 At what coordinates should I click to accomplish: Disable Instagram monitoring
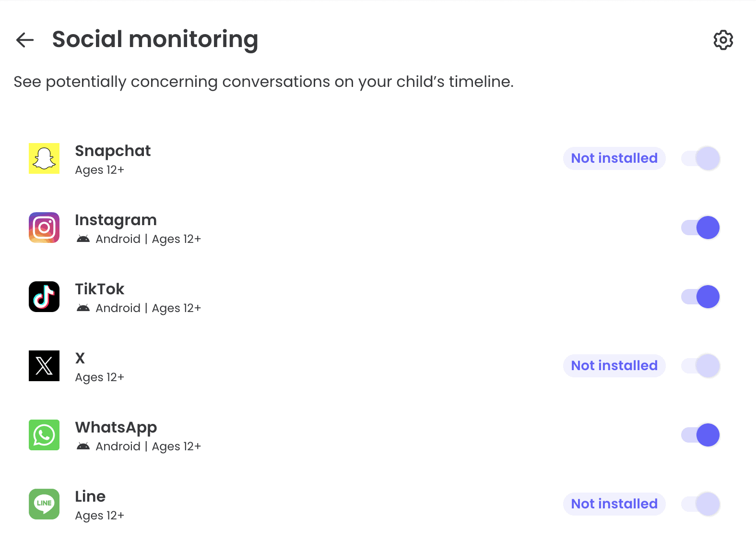pos(700,228)
